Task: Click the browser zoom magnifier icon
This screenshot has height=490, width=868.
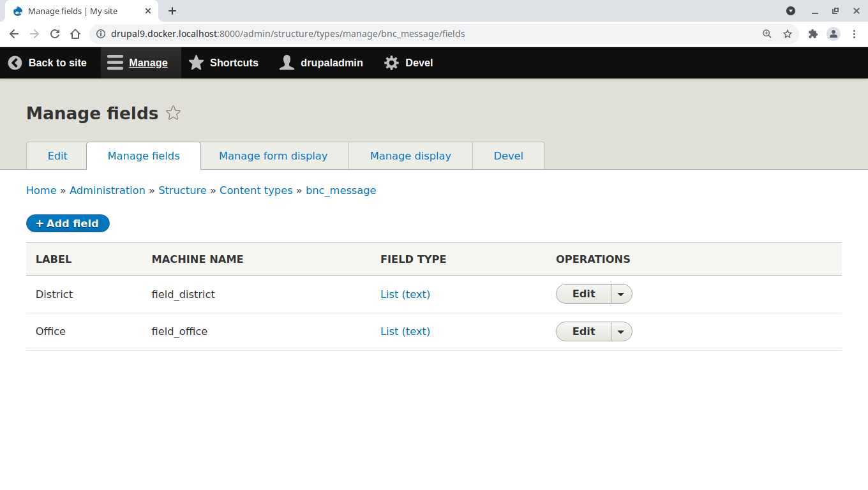Action: pos(767,34)
